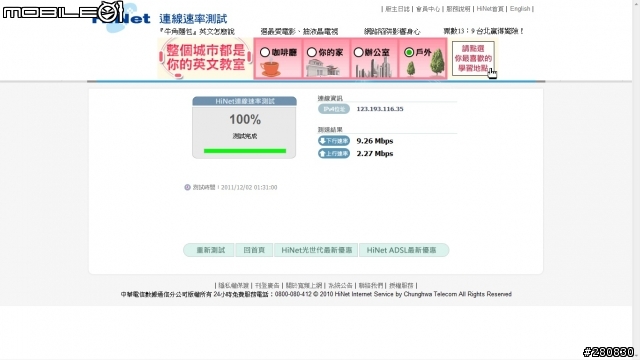640x360 pixels.
Task: Select the 咖啡廳 radio button
Action: [x=265, y=52]
